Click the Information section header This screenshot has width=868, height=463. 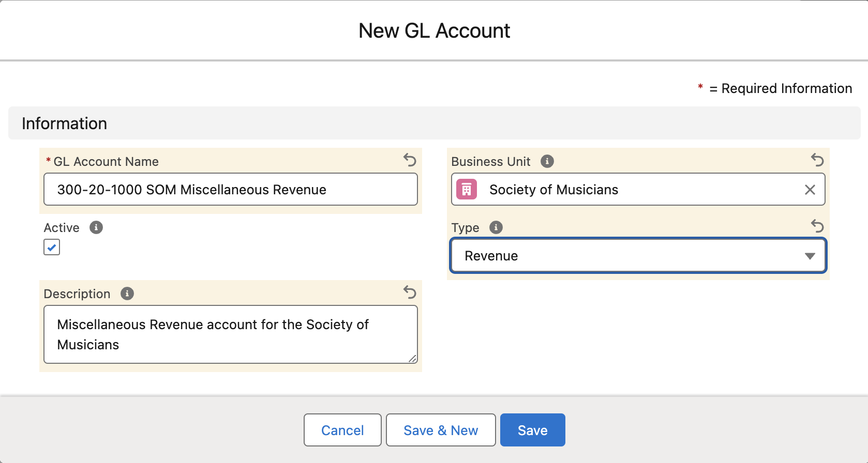click(x=435, y=123)
